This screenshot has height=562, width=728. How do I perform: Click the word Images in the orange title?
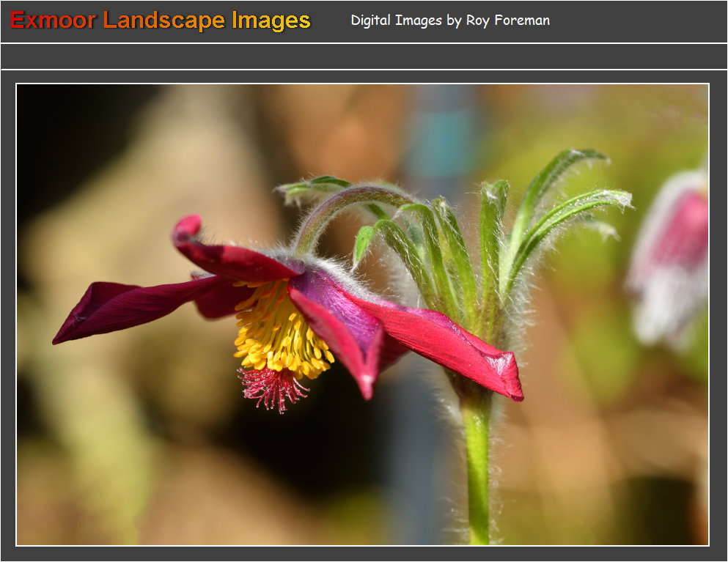pyautogui.click(x=271, y=21)
